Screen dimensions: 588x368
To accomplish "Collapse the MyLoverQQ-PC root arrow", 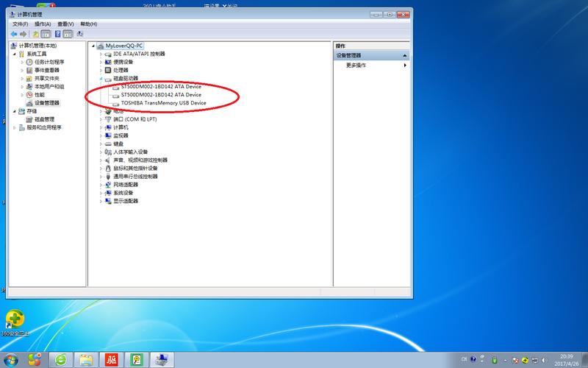I will 93,46.
